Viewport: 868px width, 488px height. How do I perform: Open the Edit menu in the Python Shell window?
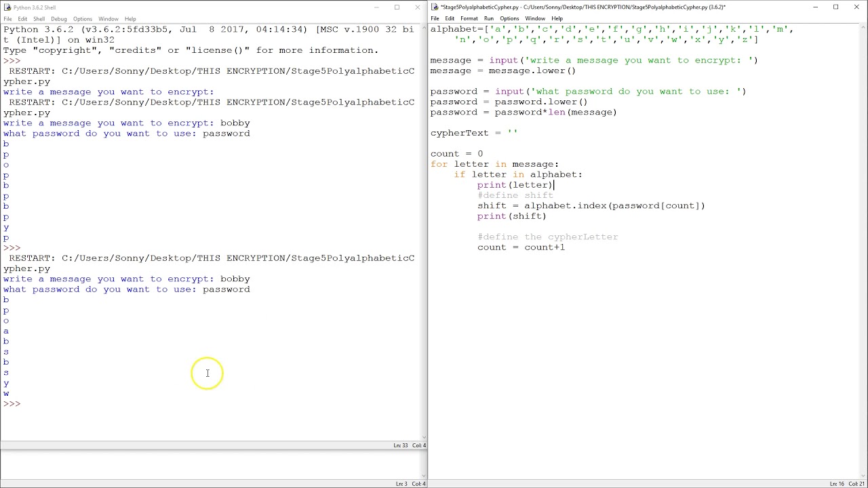pyautogui.click(x=22, y=19)
